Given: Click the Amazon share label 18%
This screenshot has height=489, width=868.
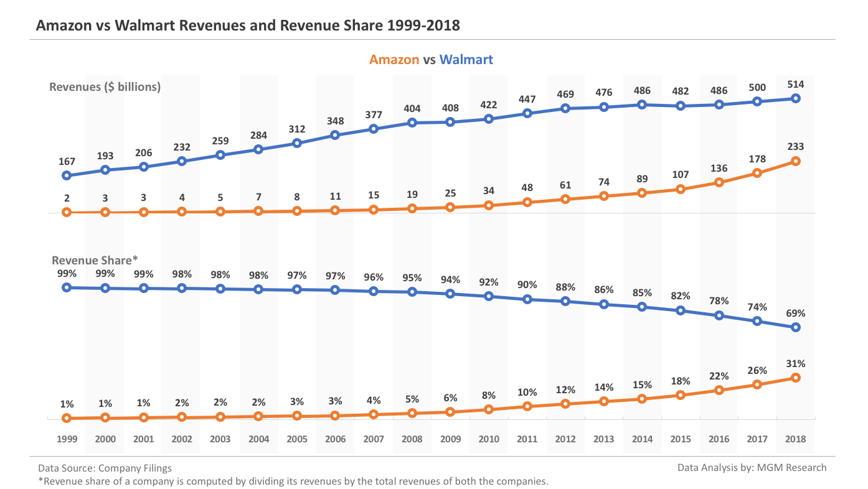Looking at the screenshot, I should (681, 381).
